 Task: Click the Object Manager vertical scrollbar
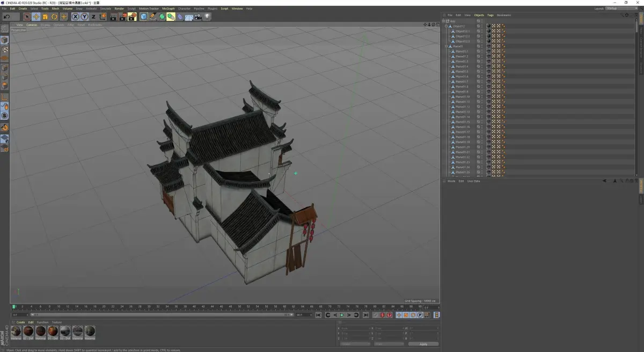coord(636,97)
